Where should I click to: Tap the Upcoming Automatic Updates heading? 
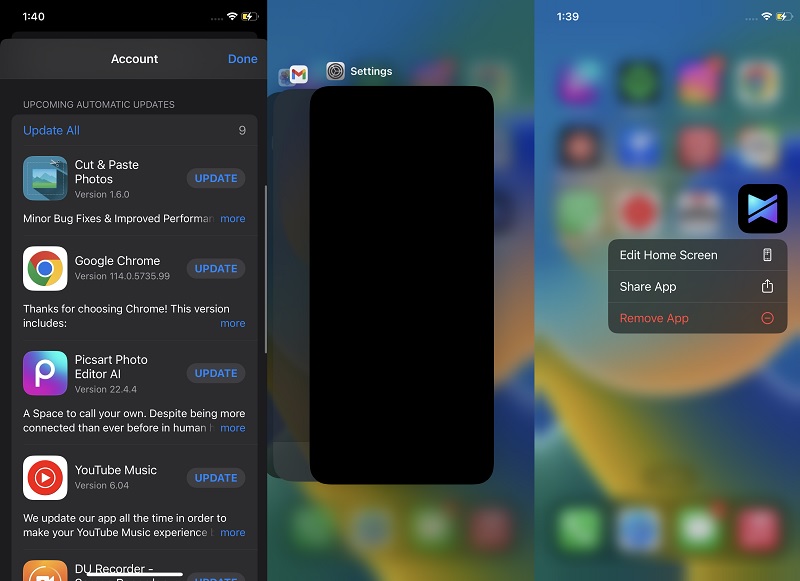coord(99,105)
